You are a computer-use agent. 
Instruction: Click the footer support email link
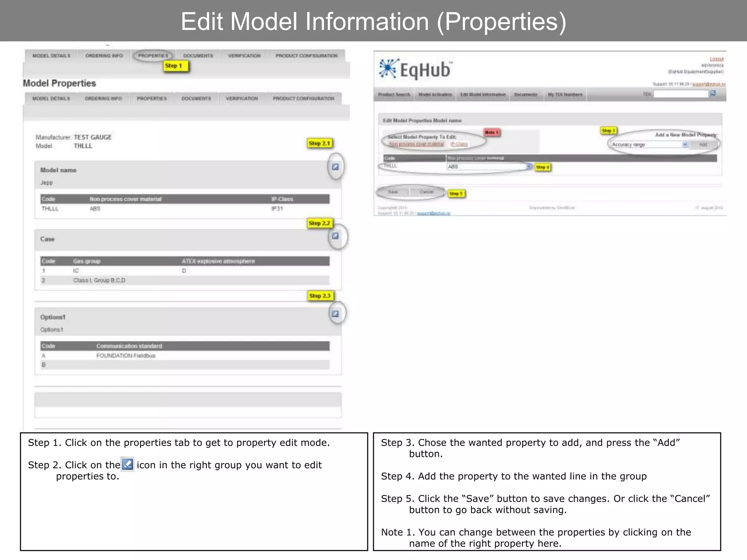tap(433, 213)
